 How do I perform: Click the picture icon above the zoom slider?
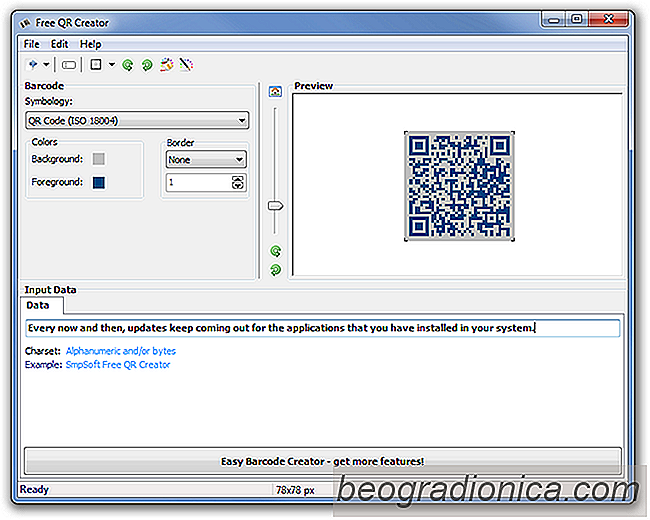click(x=275, y=91)
